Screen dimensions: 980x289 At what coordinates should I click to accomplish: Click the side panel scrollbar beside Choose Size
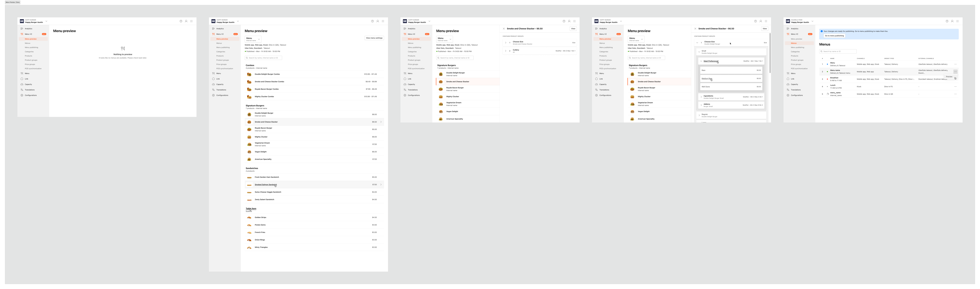[x=770, y=53]
